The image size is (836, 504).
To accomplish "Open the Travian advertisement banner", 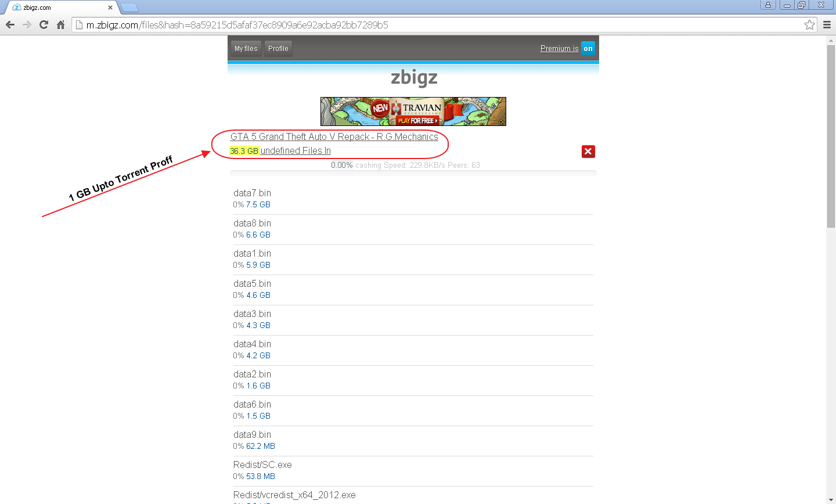I will point(413,111).
